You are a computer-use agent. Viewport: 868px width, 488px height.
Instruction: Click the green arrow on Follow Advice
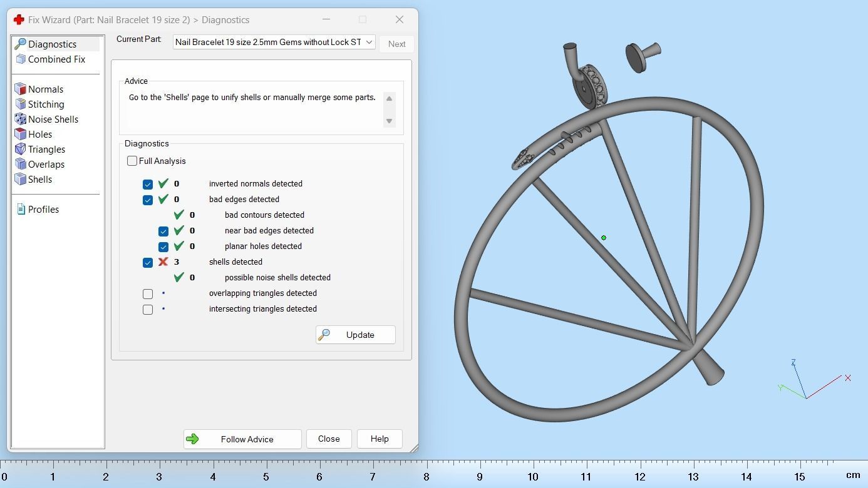[x=192, y=439]
